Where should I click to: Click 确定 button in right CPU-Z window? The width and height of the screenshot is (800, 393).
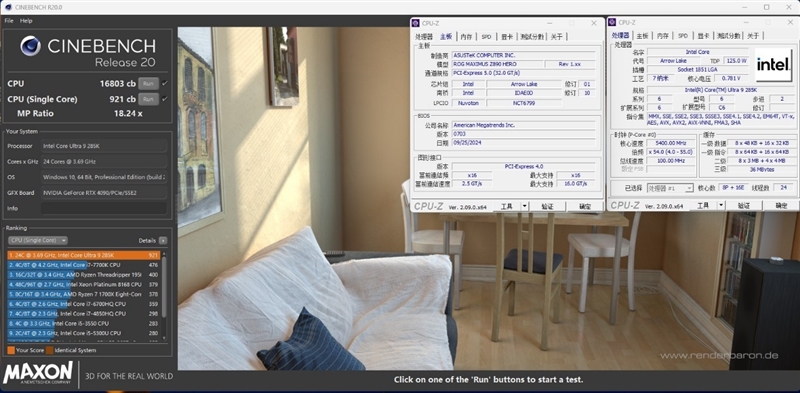[781, 205]
